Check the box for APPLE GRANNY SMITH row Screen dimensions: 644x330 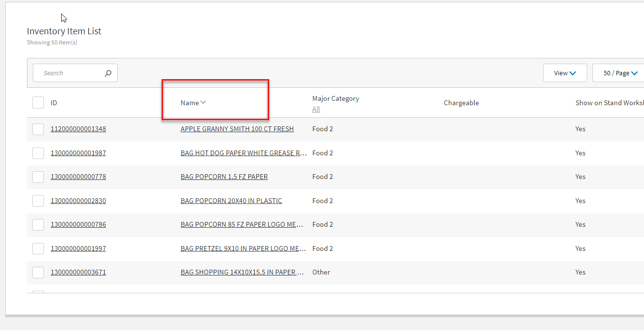coord(38,129)
